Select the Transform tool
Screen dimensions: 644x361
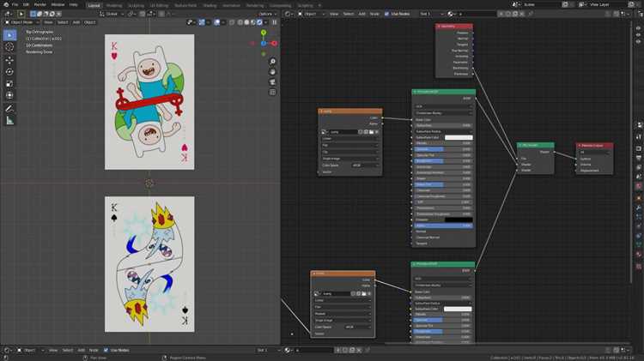point(9,95)
